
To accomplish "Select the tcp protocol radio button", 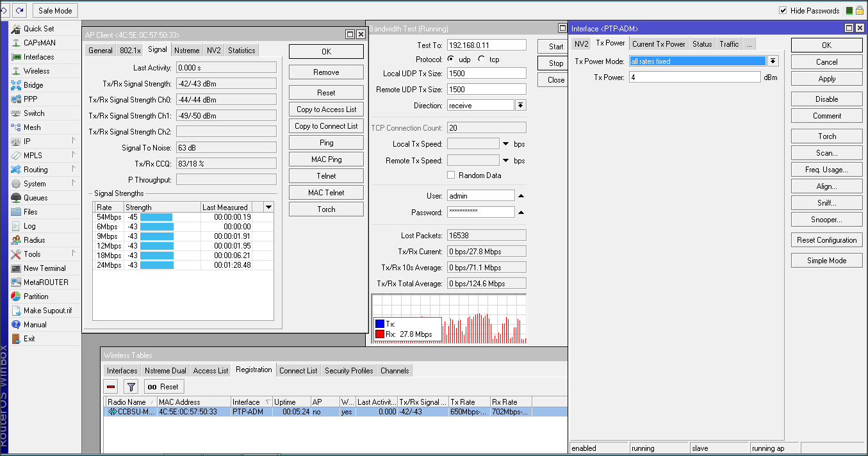I will click(482, 60).
